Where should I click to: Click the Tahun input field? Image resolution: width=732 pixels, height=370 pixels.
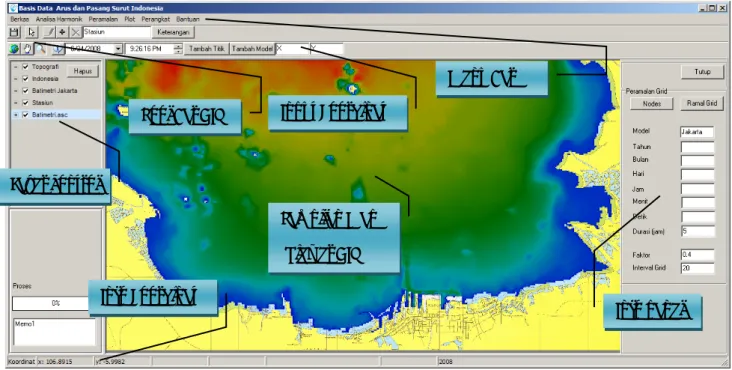coord(697,147)
